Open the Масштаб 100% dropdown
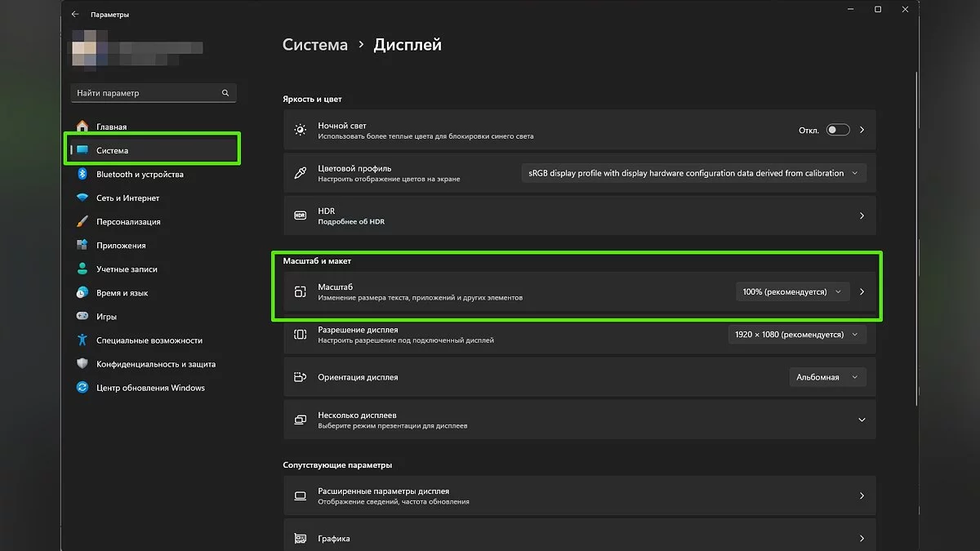The height and width of the screenshot is (551, 980). [x=792, y=291]
